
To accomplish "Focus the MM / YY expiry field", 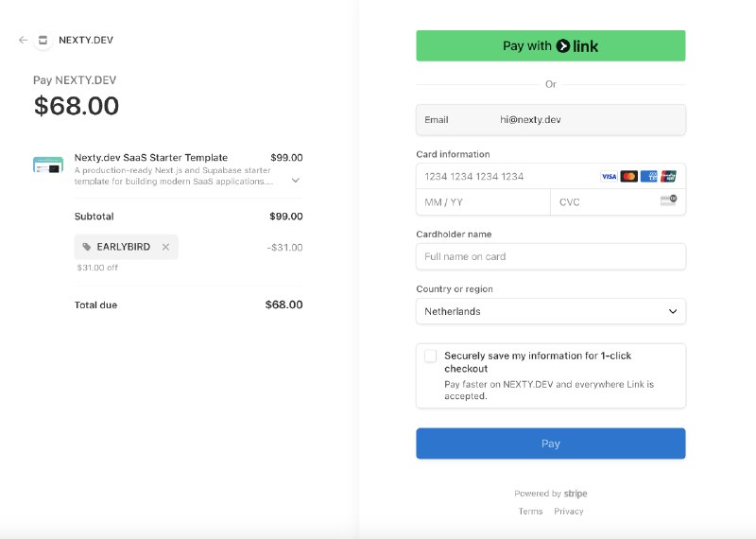I will point(483,202).
